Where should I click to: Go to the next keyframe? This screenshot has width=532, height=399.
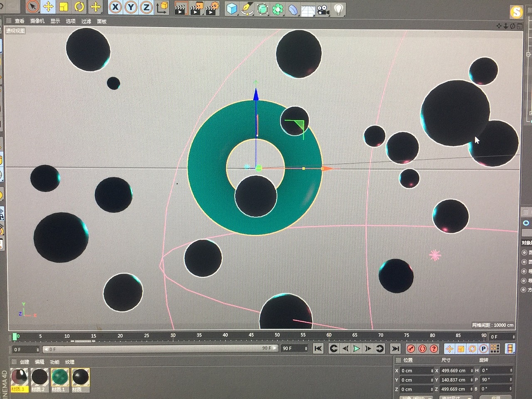tap(379, 348)
